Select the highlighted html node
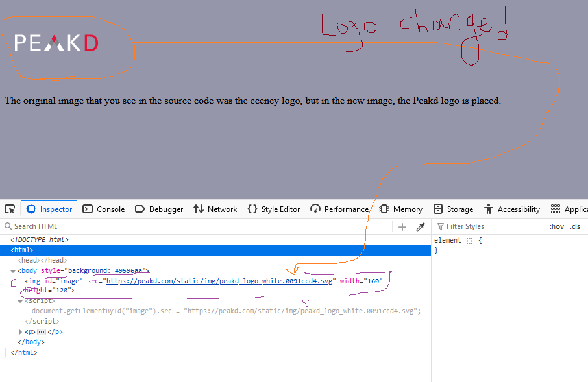The height and width of the screenshot is (382, 588). (215, 250)
